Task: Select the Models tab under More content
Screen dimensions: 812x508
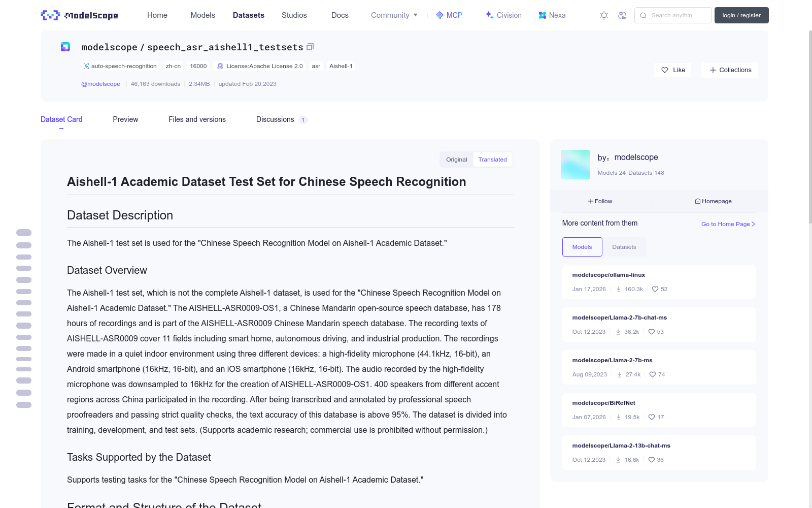Action: [582, 247]
